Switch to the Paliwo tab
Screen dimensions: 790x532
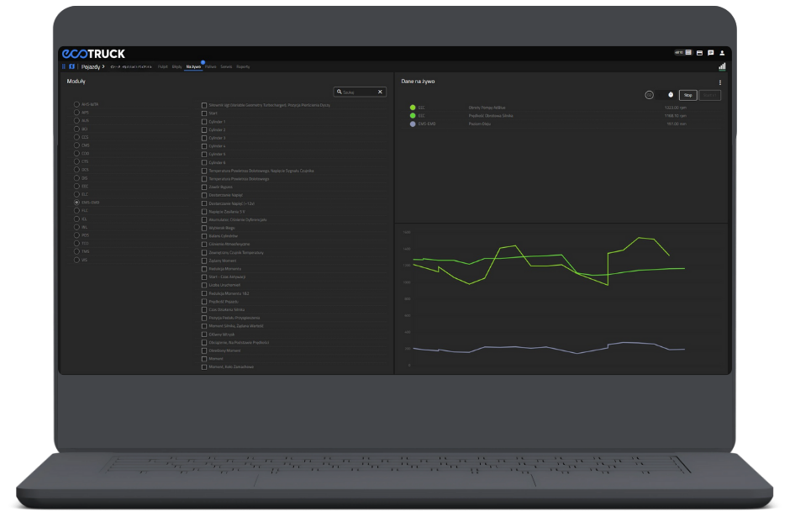[x=210, y=66]
